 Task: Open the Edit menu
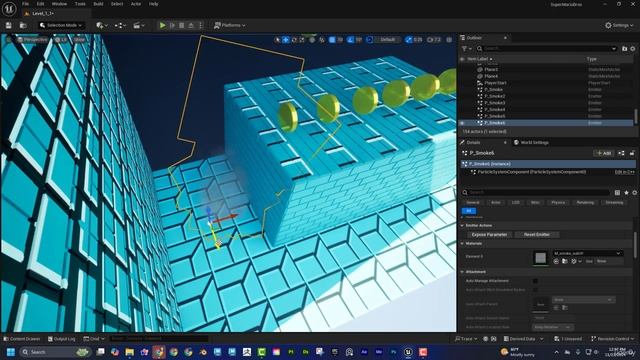coord(40,4)
